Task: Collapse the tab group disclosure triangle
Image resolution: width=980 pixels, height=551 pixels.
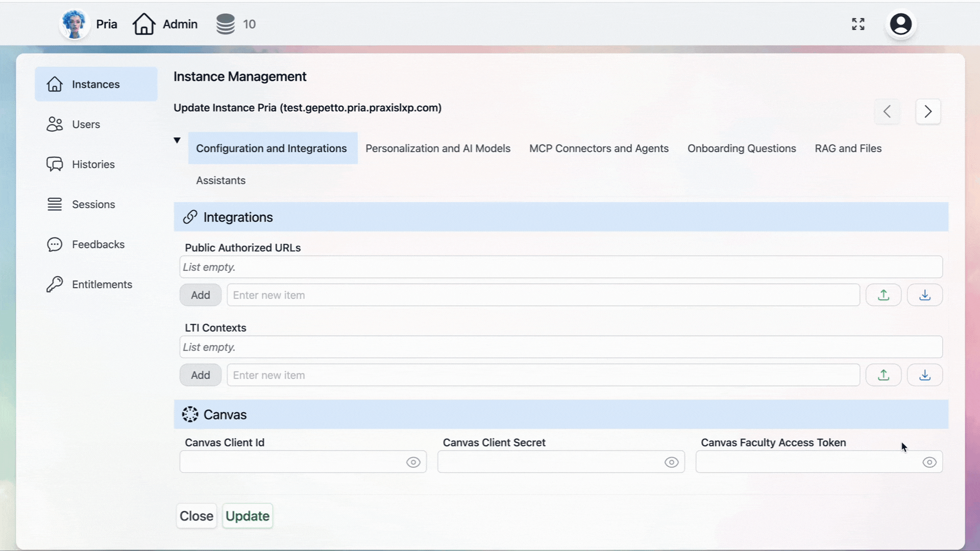Action: (x=177, y=140)
